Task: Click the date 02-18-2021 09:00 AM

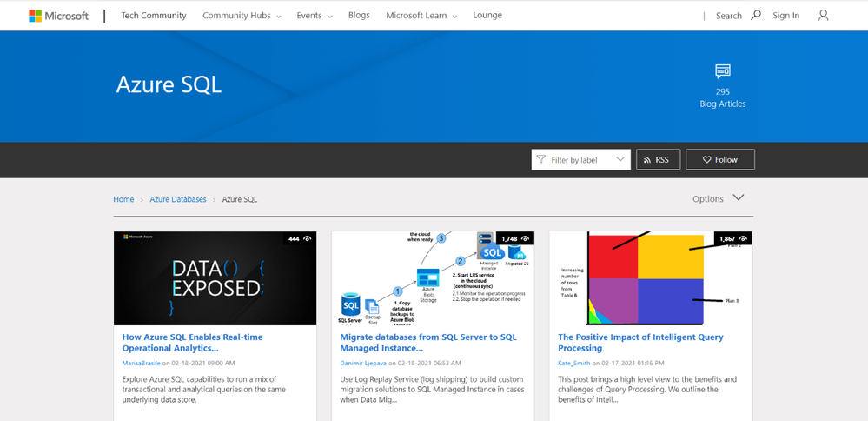Action: (202, 364)
